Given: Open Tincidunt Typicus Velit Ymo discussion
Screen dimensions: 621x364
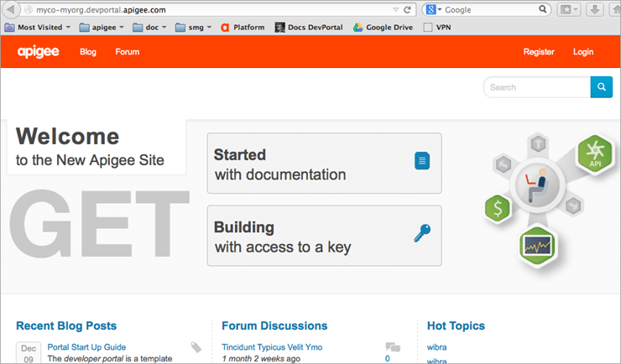Looking at the screenshot, I should [272, 347].
